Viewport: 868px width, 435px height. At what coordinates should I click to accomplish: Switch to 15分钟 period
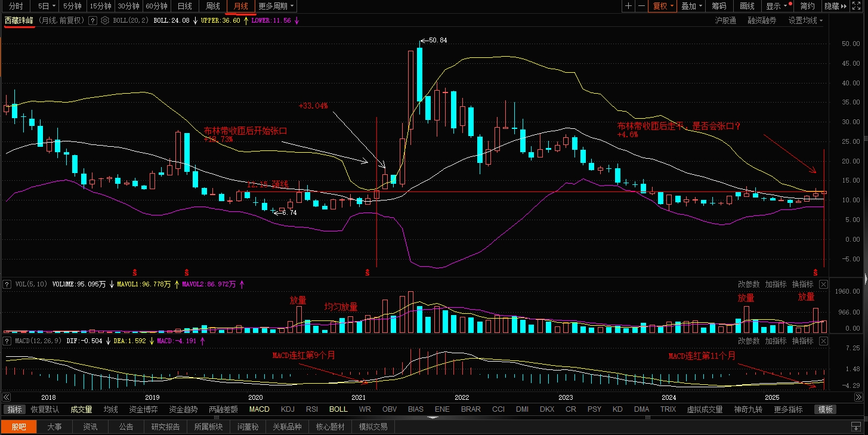point(100,6)
